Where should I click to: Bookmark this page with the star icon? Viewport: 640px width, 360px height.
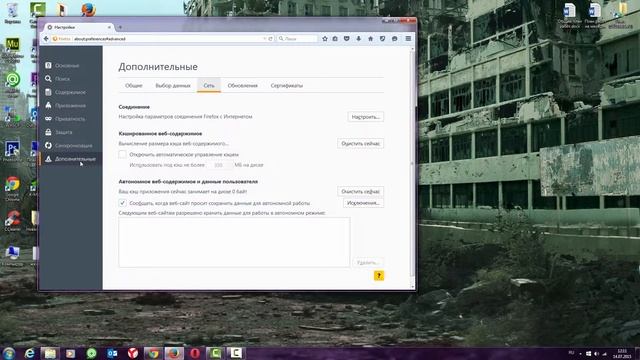[325, 39]
